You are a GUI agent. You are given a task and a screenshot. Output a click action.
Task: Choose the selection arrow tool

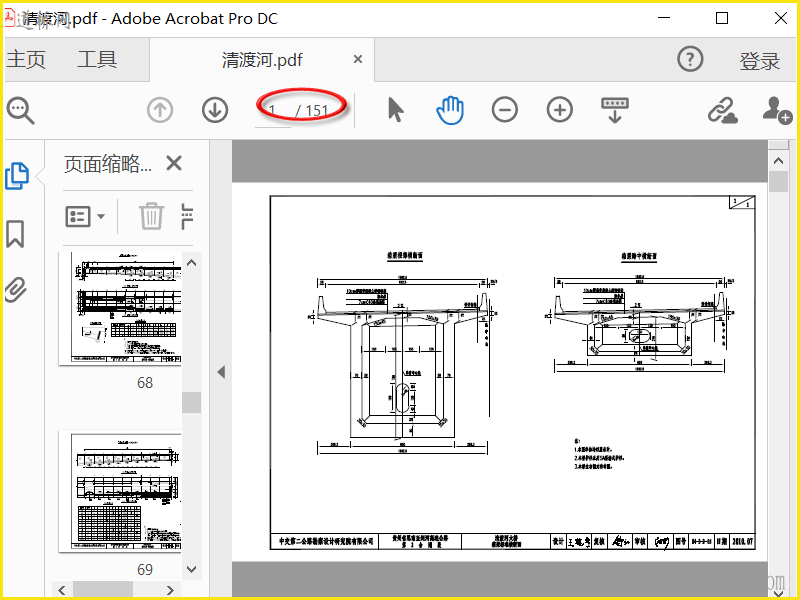[x=395, y=110]
